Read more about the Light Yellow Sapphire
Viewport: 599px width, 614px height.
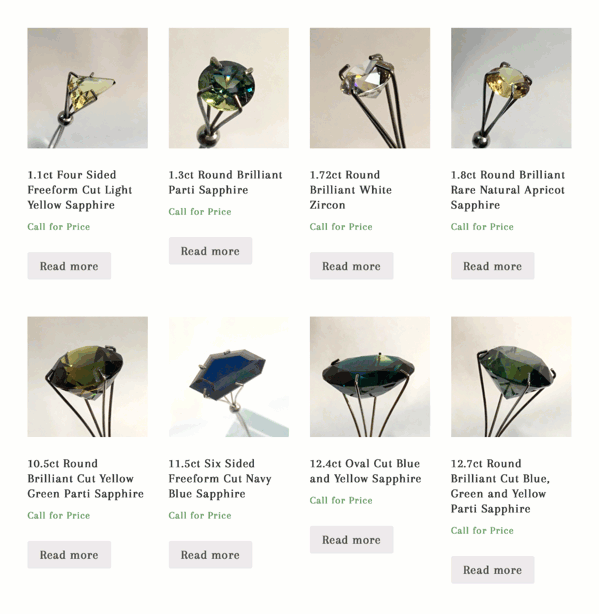tap(69, 266)
